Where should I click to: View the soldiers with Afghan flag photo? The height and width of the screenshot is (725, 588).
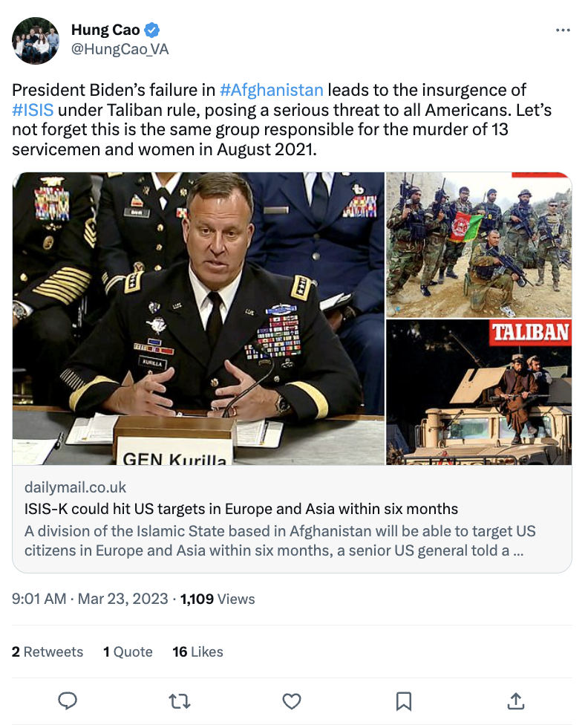tap(479, 245)
